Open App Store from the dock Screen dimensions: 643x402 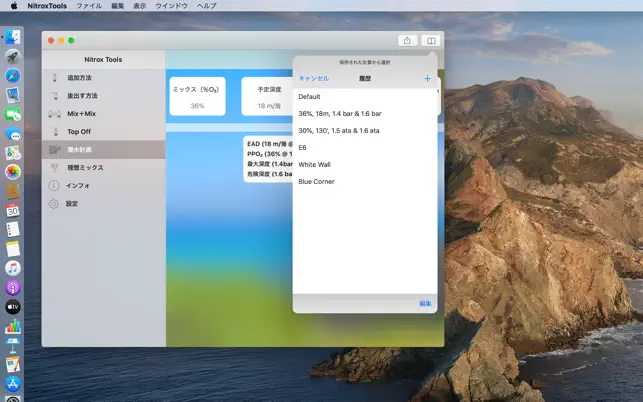pos(13,384)
